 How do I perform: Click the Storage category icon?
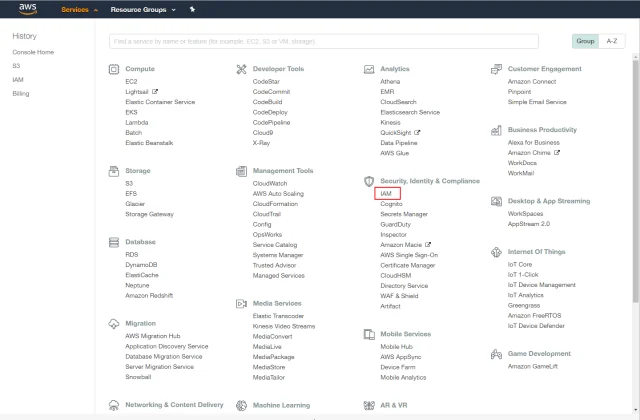114,171
